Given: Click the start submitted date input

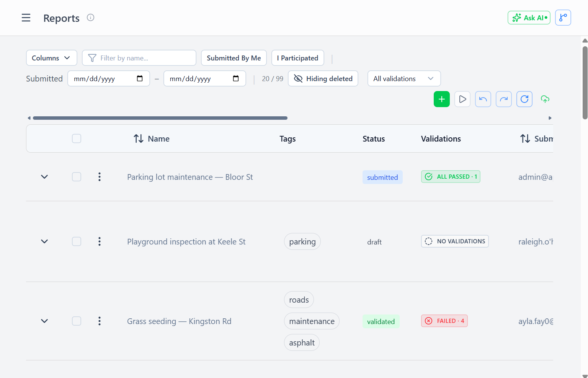Looking at the screenshot, I should point(109,78).
